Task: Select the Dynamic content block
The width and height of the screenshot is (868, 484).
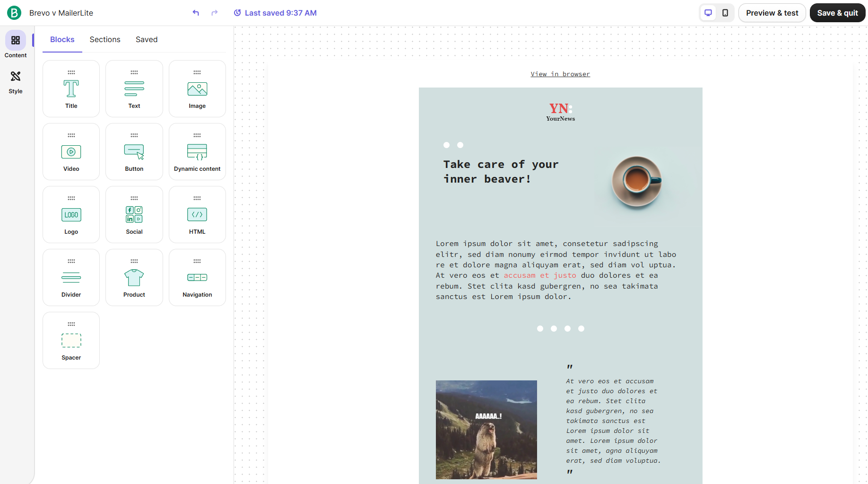Action: (197, 151)
